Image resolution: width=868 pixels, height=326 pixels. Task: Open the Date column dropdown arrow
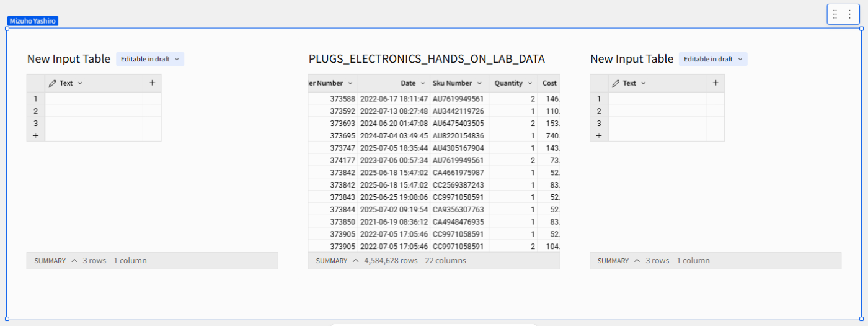tap(423, 83)
